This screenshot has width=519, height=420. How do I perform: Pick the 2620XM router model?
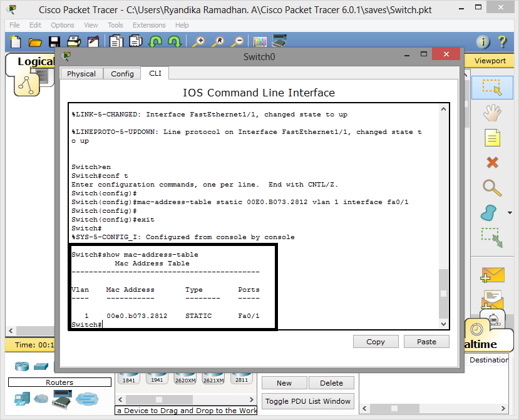click(x=185, y=379)
